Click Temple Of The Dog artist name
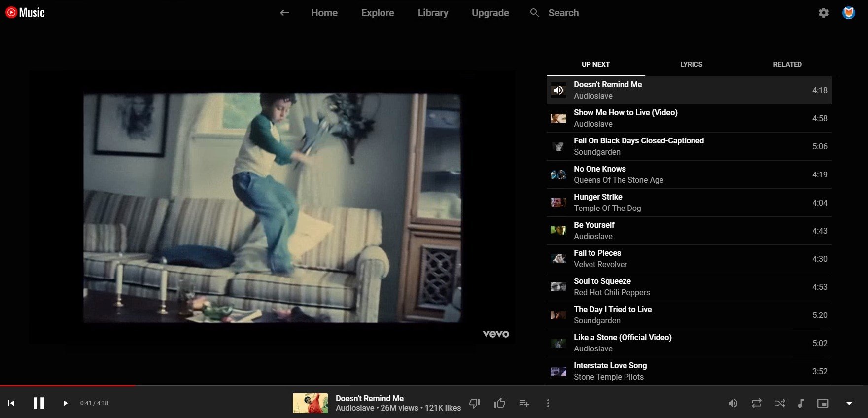Image resolution: width=868 pixels, height=418 pixels. (x=607, y=209)
